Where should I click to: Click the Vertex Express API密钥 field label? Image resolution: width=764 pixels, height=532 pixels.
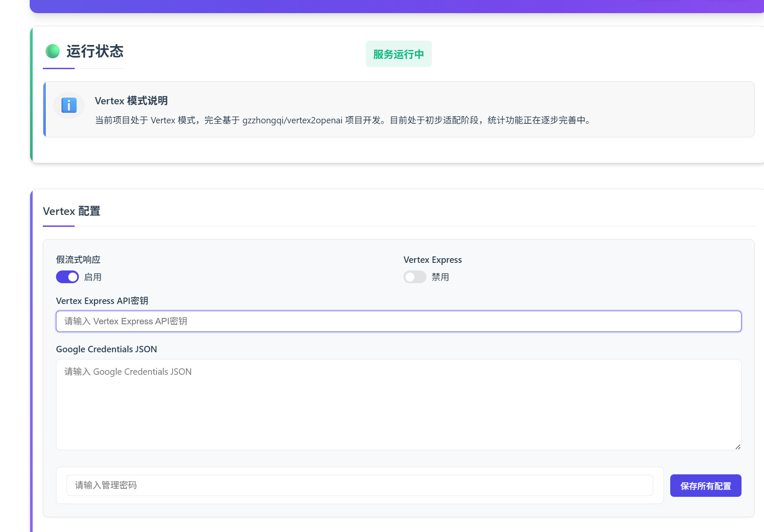(102, 301)
